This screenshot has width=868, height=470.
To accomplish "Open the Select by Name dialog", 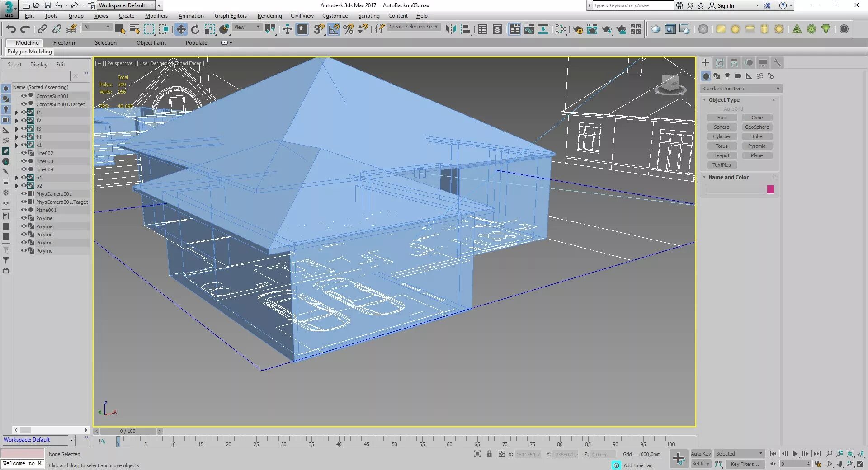I will pos(134,29).
